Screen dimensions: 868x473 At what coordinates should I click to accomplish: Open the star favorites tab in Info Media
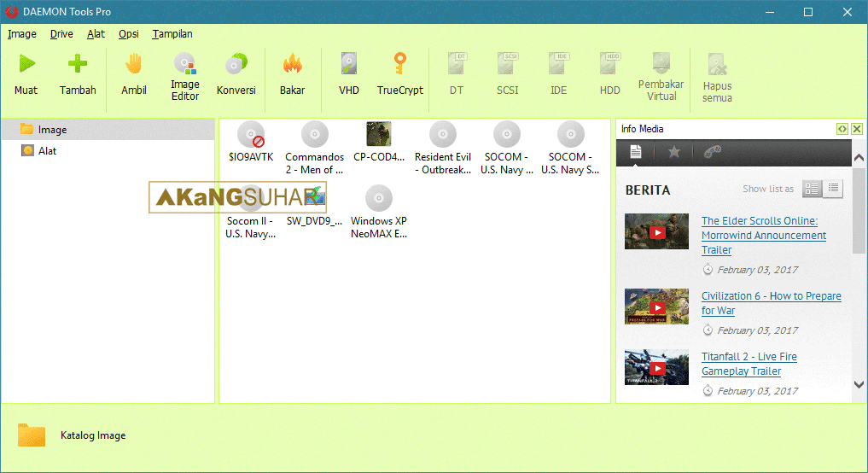click(x=673, y=152)
